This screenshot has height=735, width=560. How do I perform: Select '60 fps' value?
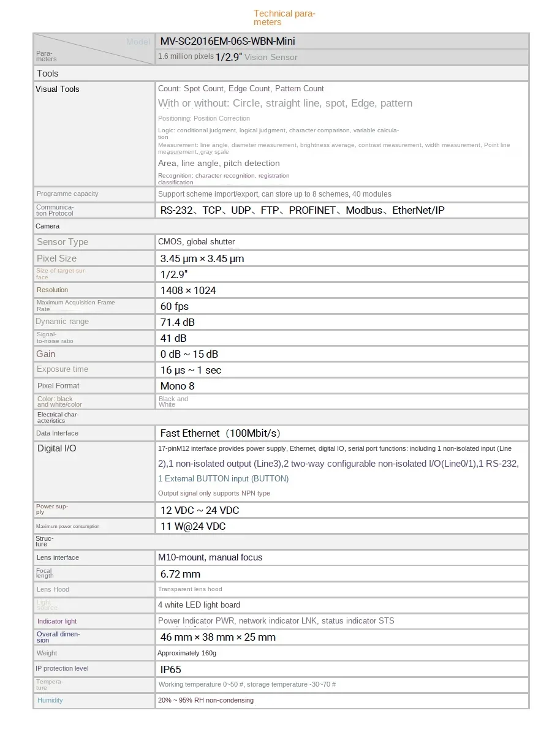click(x=175, y=306)
